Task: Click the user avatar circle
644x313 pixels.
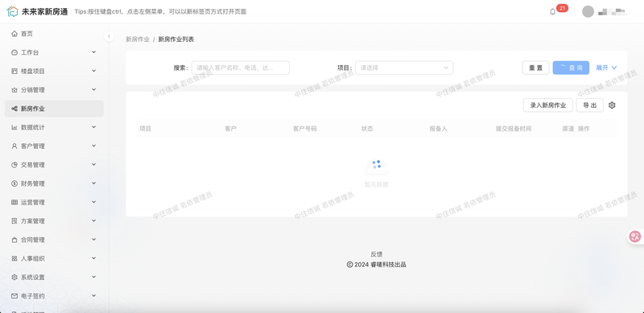Action: coord(588,11)
